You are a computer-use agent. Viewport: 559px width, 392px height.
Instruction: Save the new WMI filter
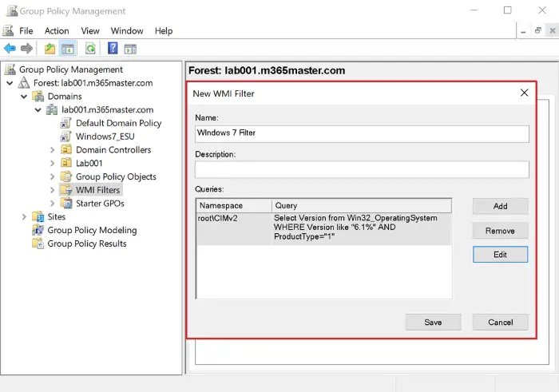point(433,323)
